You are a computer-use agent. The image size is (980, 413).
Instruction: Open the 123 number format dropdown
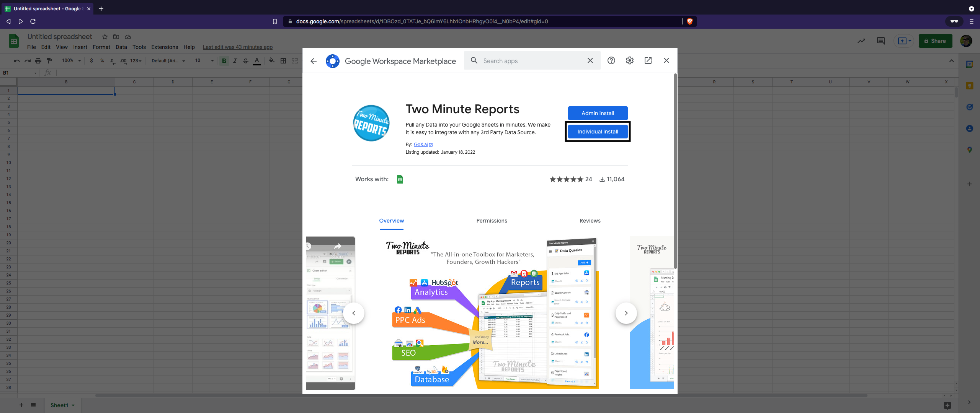click(136, 60)
